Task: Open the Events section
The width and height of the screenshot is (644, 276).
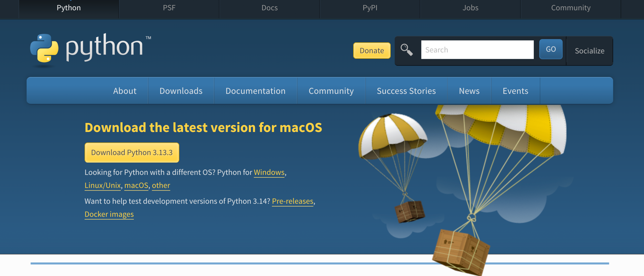Action: [x=515, y=91]
